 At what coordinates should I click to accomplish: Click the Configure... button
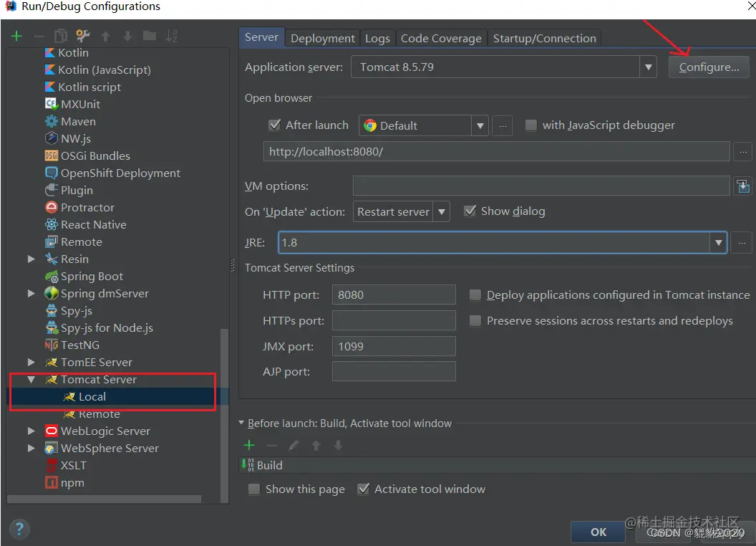[709, 67]
